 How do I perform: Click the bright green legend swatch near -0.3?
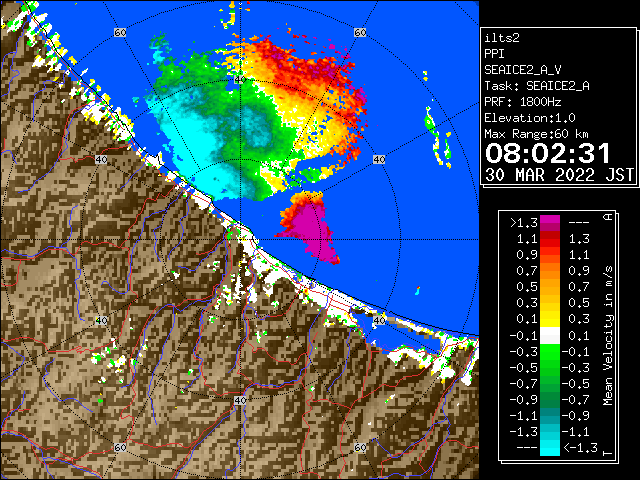pyautogui.click(x=550, y=352)
